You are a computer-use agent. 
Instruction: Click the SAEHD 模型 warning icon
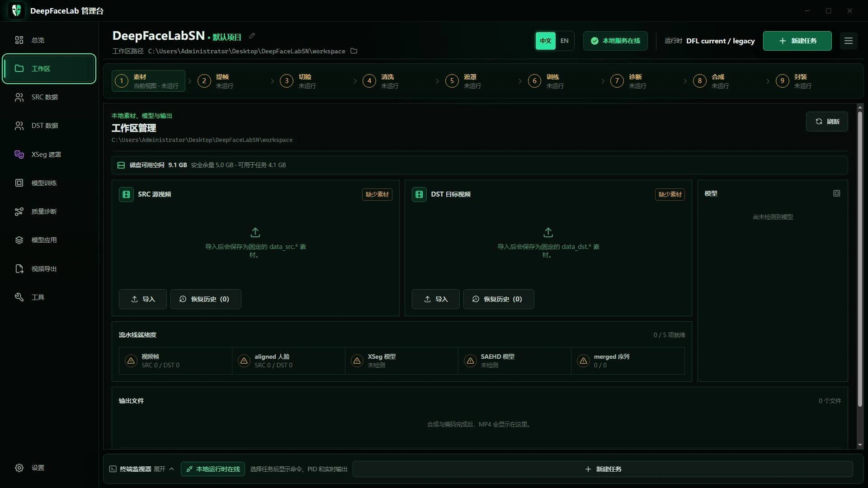coord(471,361)
